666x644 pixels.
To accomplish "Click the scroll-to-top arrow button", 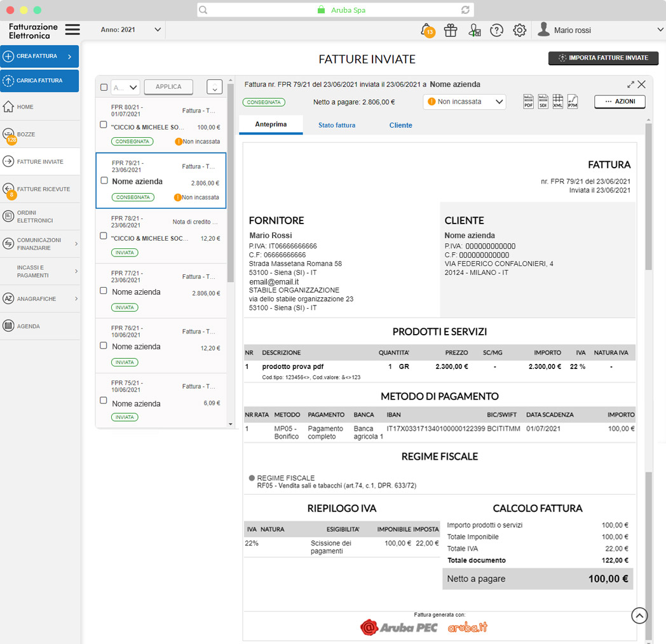I will pyautogui.click(x=639, y=615).
